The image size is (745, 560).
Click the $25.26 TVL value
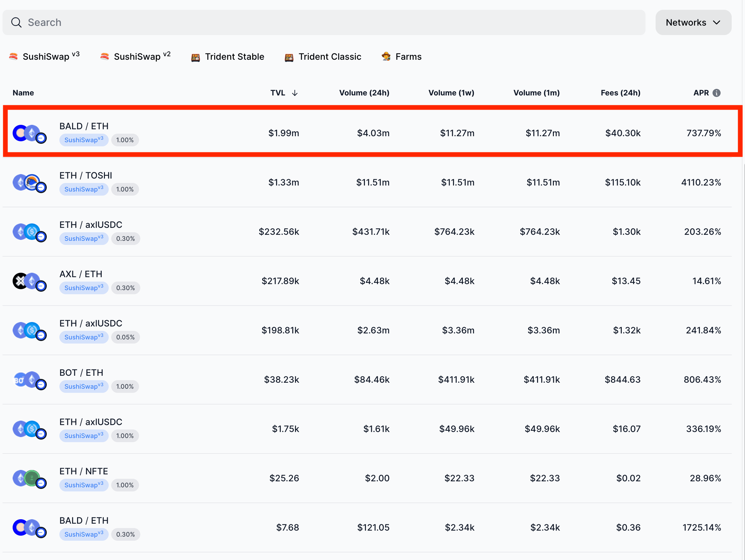(x=284, y=478)
